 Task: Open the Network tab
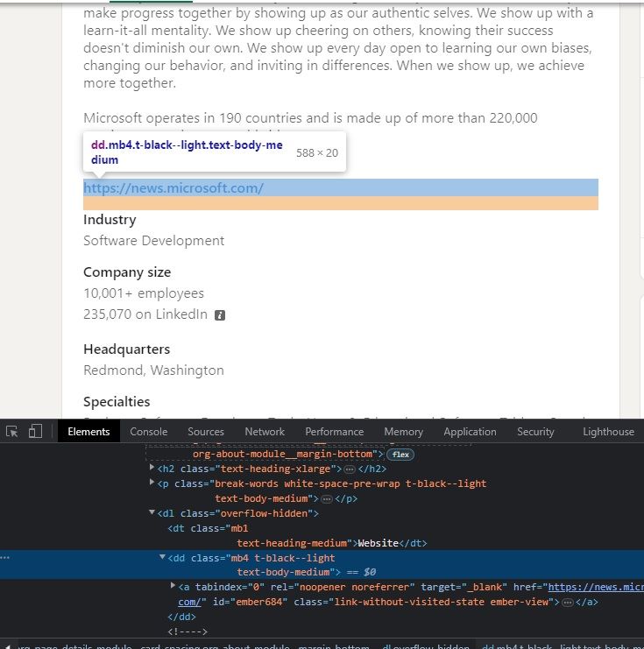pos(265,432)
